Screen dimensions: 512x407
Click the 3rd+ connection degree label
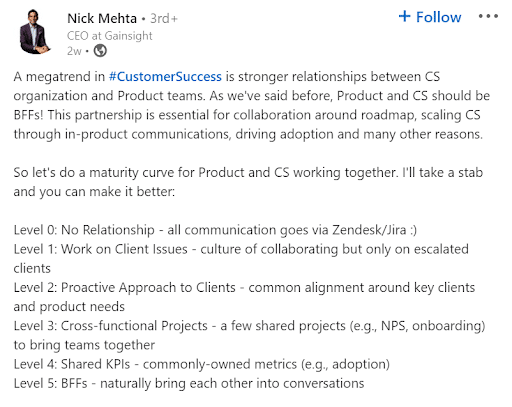tap(164, 18)
